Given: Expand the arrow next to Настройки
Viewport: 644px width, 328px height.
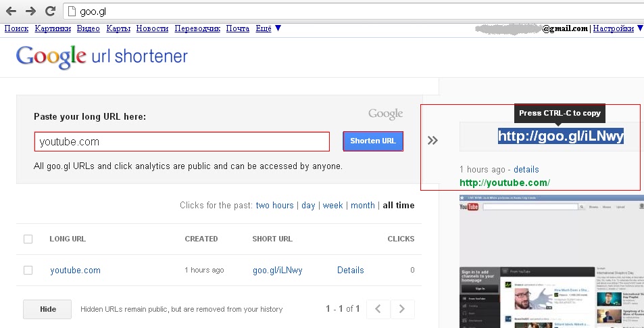Looking at the screenshot, I should (640, 28).
